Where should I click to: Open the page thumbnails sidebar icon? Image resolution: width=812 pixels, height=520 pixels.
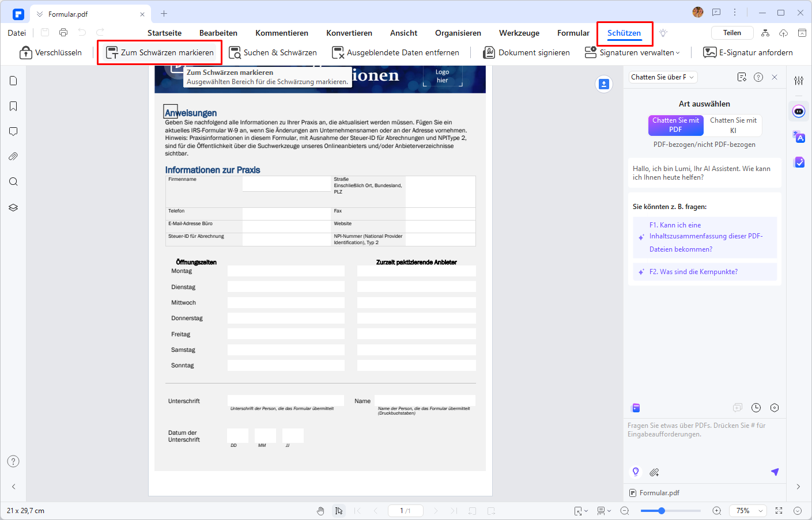(x=13, y=81)
